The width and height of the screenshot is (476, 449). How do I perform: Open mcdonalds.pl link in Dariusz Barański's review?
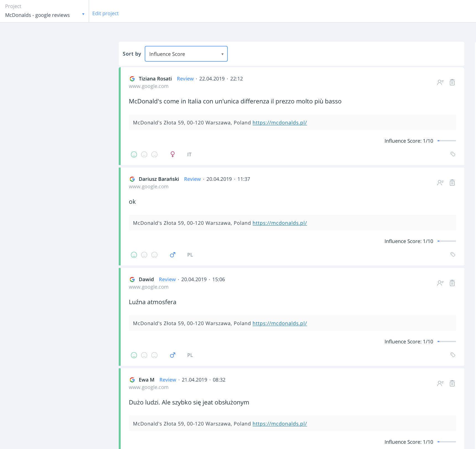[x=280, y=223]
